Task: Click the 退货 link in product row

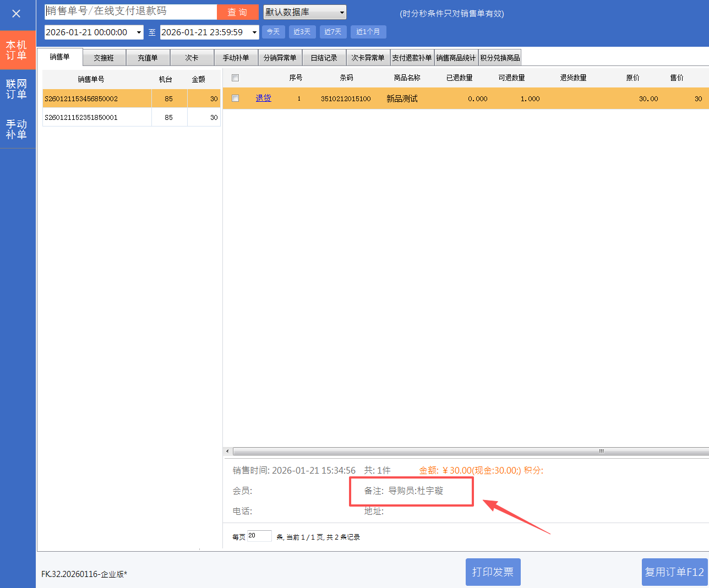Action: [x=264, y=98]
